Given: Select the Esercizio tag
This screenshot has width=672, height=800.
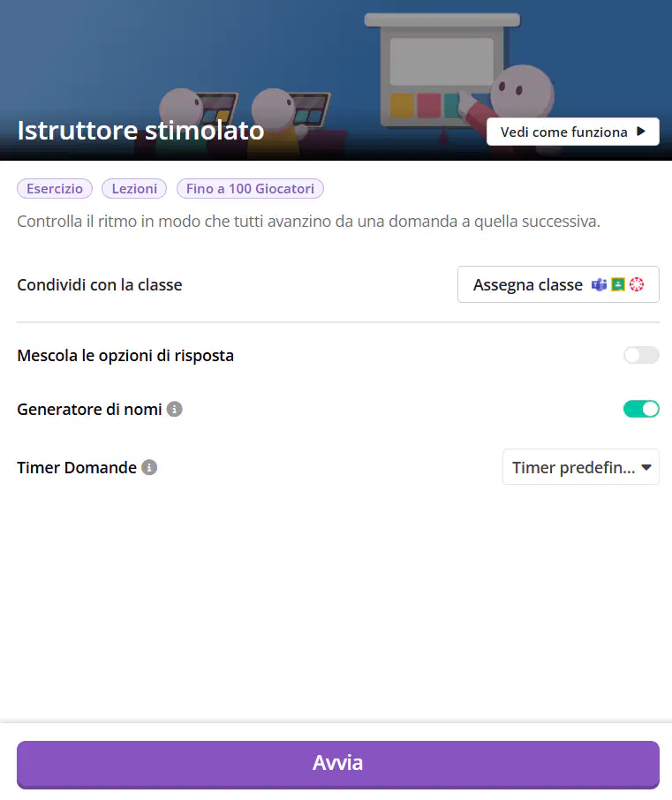Looking at the screenshot, I should 55,189.
